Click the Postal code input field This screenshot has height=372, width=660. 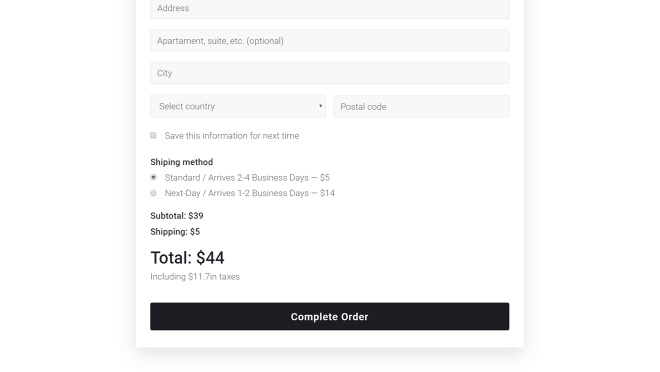[421, 106]
